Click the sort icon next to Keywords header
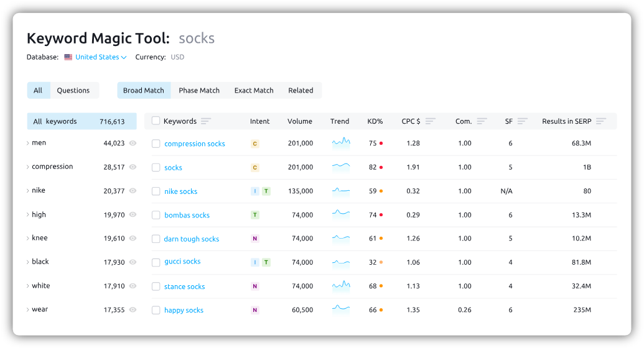This screenshot has height=348, width=644. [206, 121]
